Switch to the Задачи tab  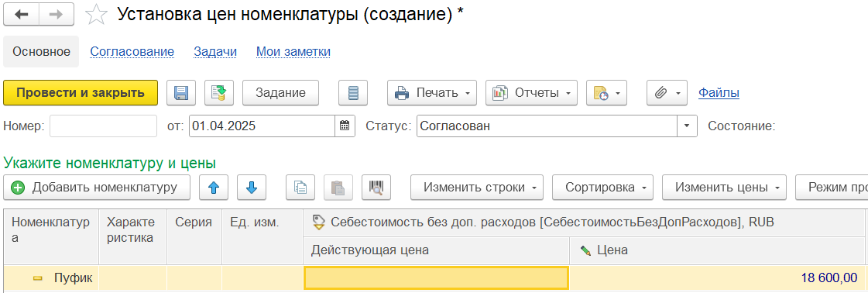tap(215, 51)
